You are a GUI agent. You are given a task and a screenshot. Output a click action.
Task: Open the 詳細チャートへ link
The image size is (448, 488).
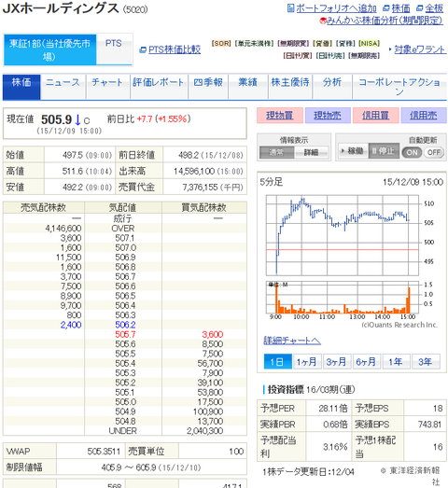pyautogui.click(x=292, y=341)
